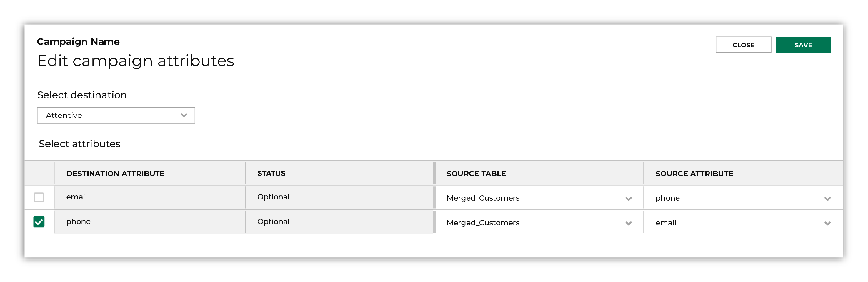This screenshot has width=868, height=282.
Task: Check the email attribute checkbox
Action: [x=39, y=197]
